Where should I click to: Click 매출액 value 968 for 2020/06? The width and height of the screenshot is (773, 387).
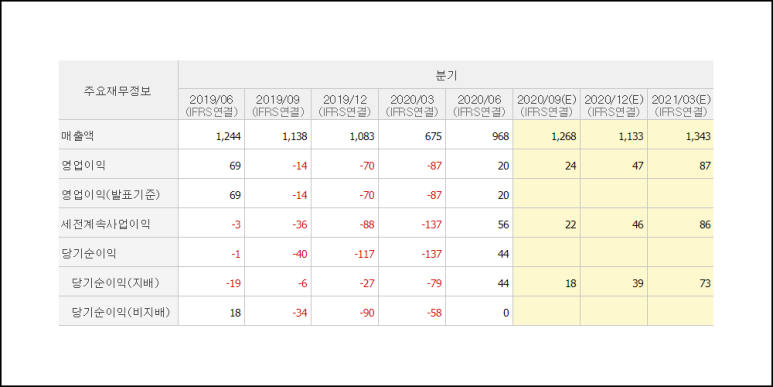point(500,137)
